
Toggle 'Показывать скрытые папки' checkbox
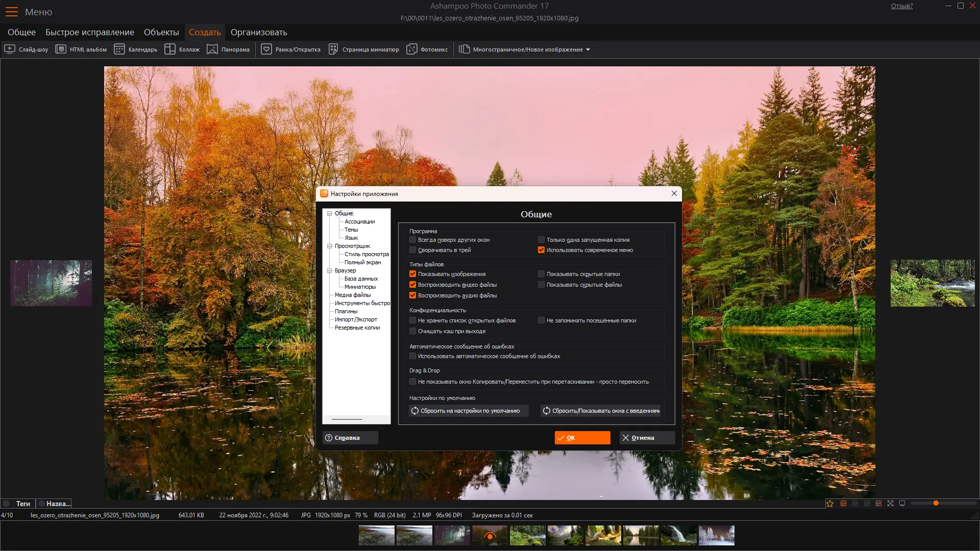point(541,274)
